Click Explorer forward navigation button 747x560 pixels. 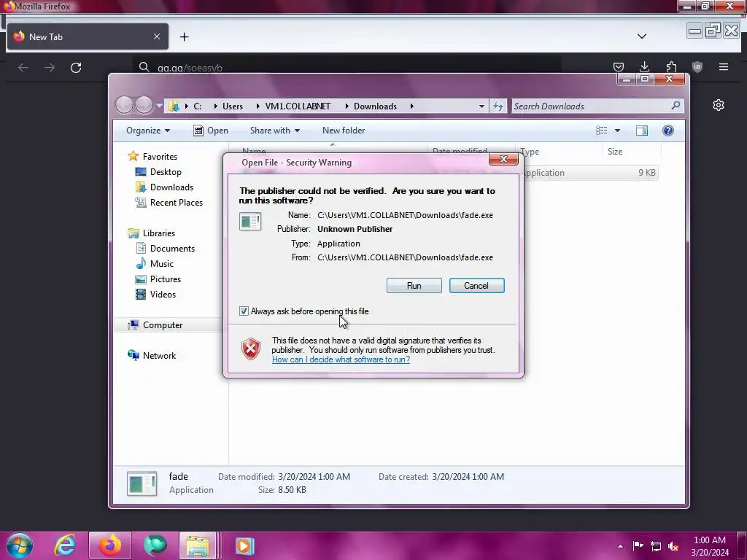144,105
